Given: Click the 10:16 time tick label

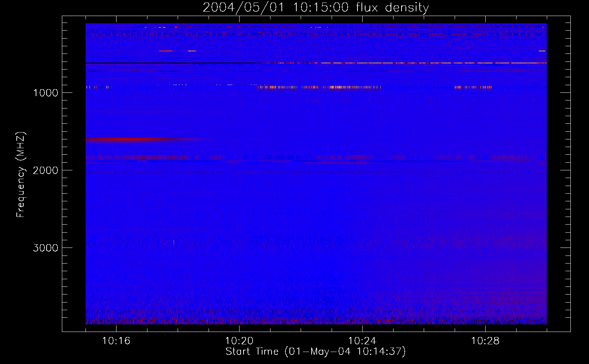Looking at the screenshot, I should [116, 341].
